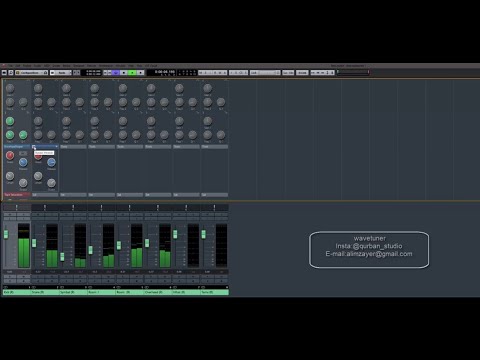Viewport: 480px width, 360px height.
Task: Solo the Kick channel
Action: pyautogui.click(x=24, y=214)
